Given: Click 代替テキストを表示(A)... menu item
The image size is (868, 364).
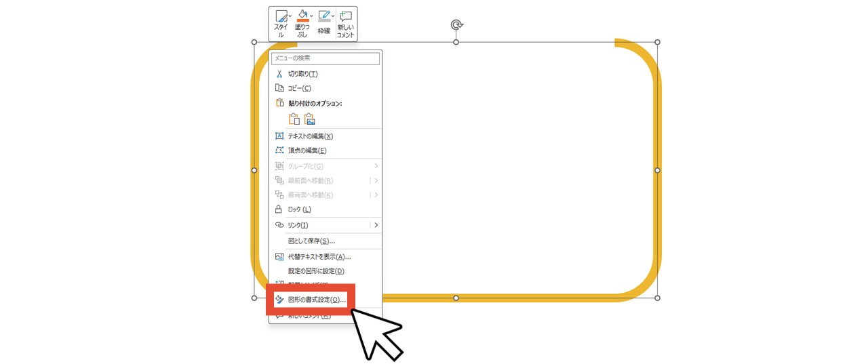Looking at the screenshot, I should click(319, 257).
